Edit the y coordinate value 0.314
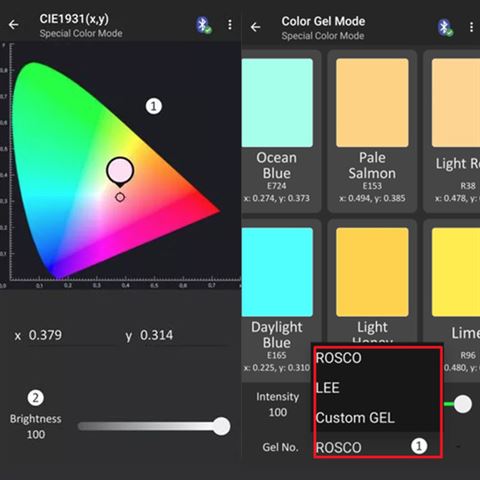This screenshot has width=480, height=480. click(x=156, y=335)
